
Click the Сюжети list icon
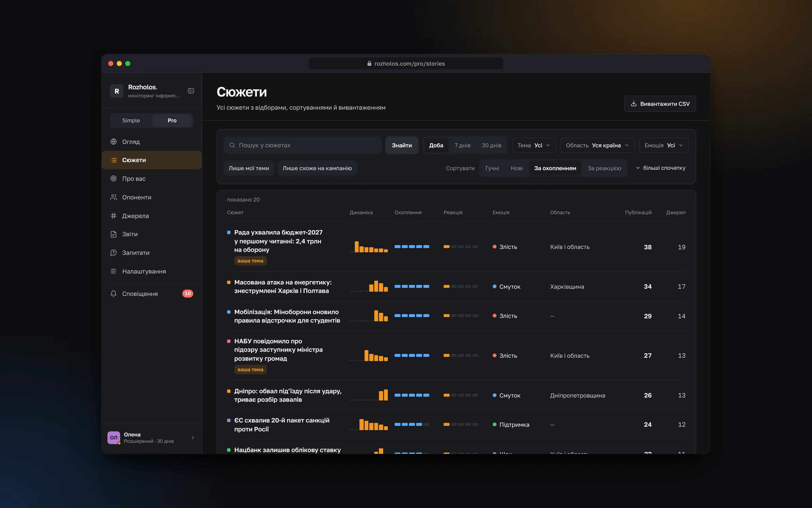point(114,160)
